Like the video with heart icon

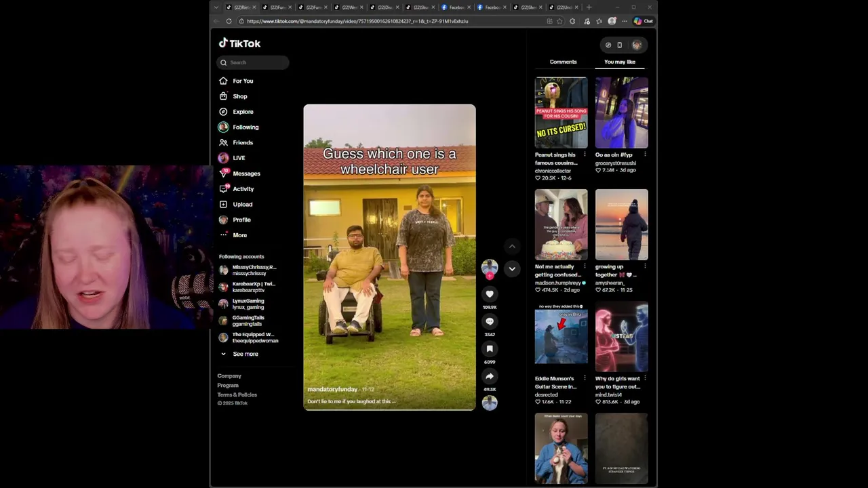490,293
